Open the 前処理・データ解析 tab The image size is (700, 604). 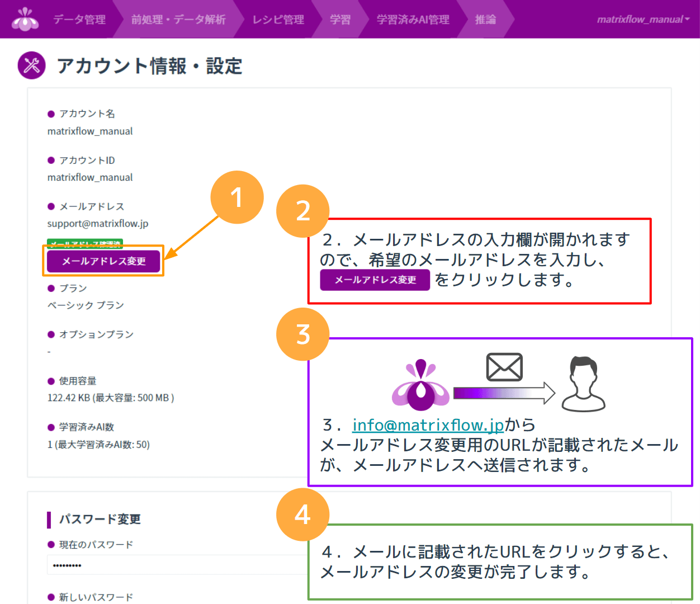178,20
